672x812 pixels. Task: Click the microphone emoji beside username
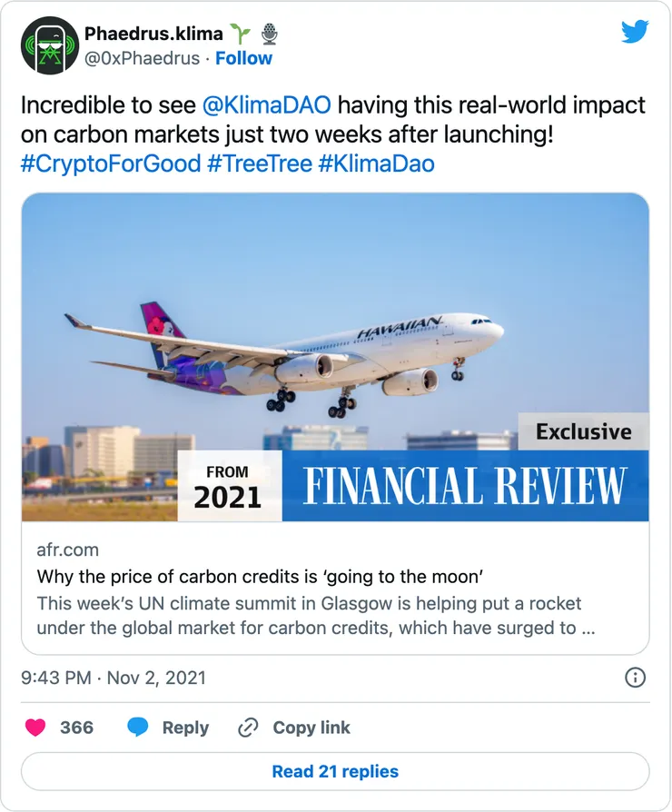tap(269, 35)
